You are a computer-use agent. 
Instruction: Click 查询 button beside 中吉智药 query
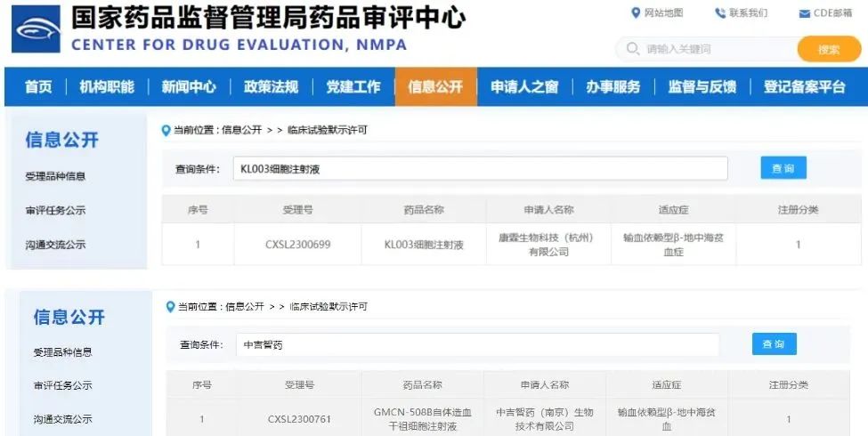click(774, 344)
